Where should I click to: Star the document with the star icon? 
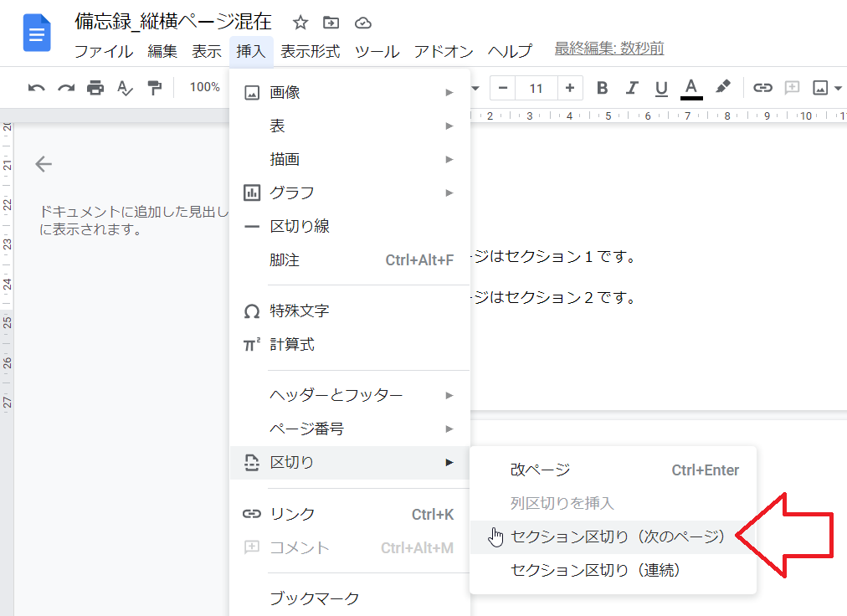coord(300,23)
